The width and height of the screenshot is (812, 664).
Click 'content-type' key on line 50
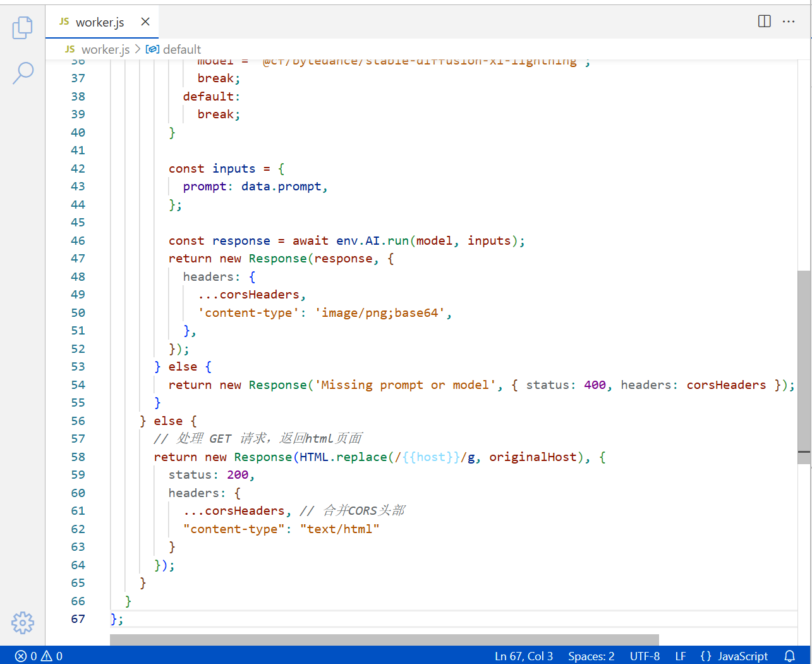248,313
